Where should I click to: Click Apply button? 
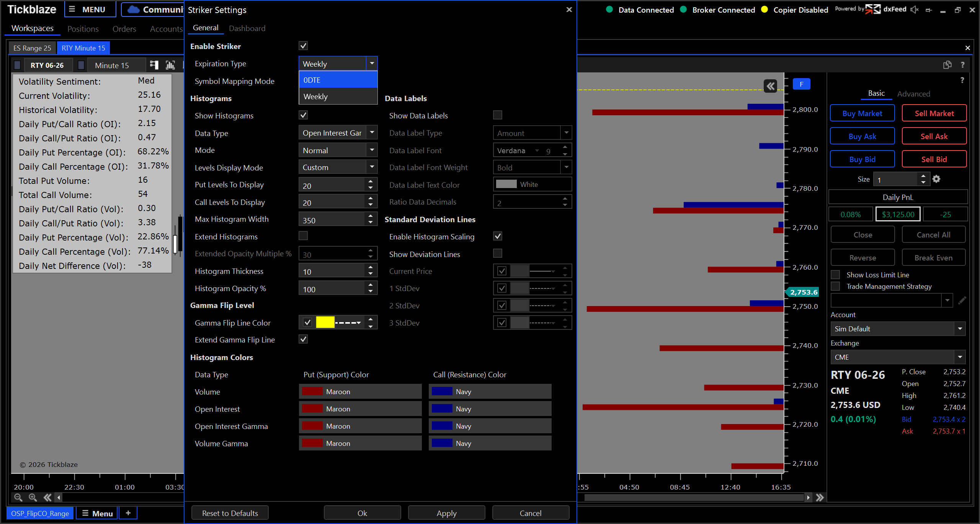tap(446, 513)
